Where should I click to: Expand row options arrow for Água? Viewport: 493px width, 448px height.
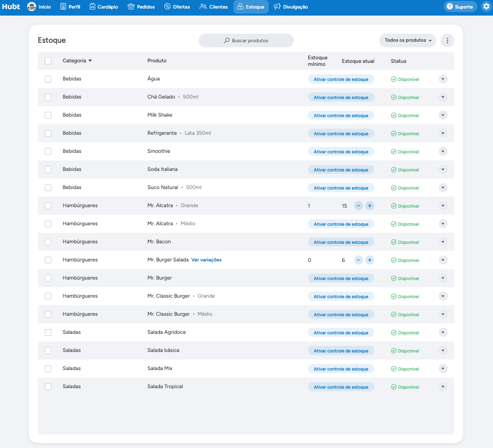pos(443,79)
